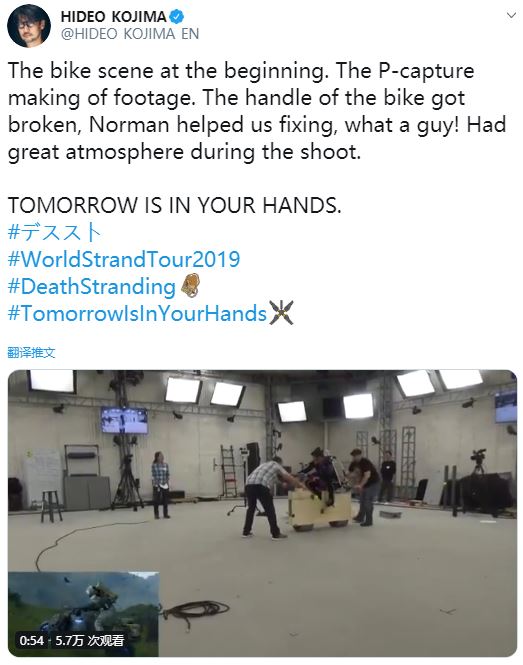523x665 pixels.
Task: Click the Death Stranding hand emoji icon
Action: (190, 285)
